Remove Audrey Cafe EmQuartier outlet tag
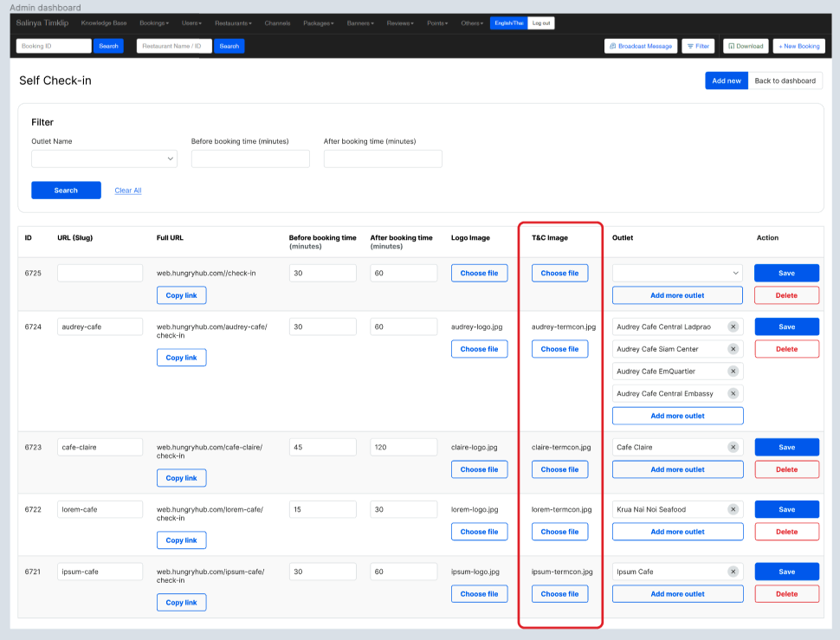Screen dimensions: 840x640 [733, 372]
